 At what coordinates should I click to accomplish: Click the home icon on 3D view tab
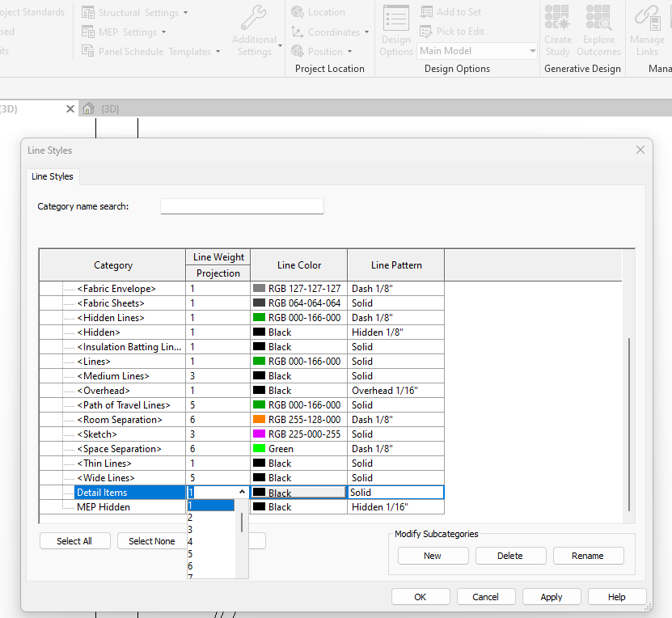[88, 108]
